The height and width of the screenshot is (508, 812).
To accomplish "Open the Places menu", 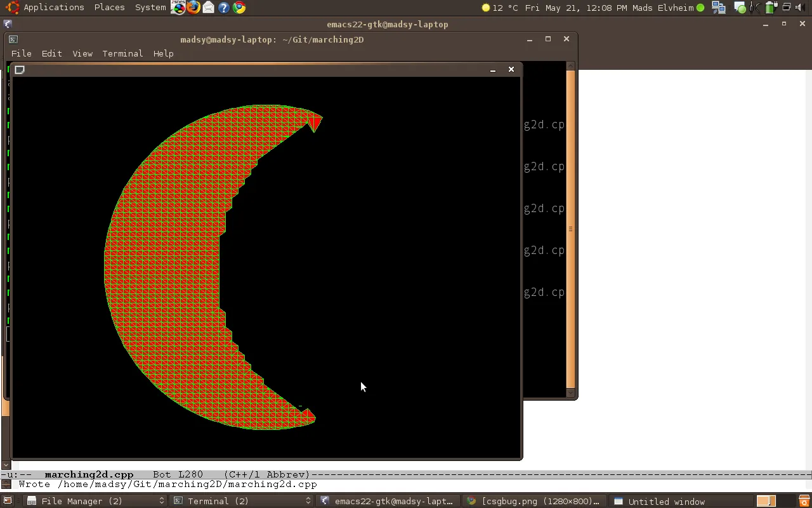I will (x=109, y=8).
